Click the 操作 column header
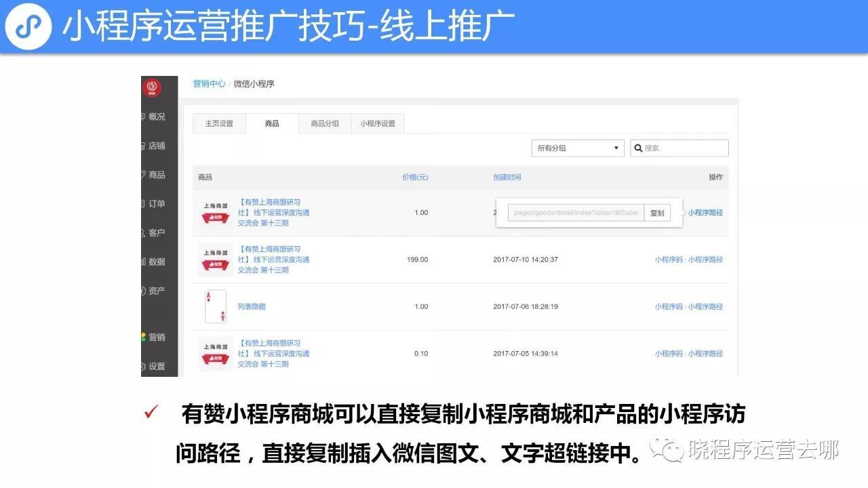Image resolution: width=868 pixels, height=488 pixels. [715, 177]
